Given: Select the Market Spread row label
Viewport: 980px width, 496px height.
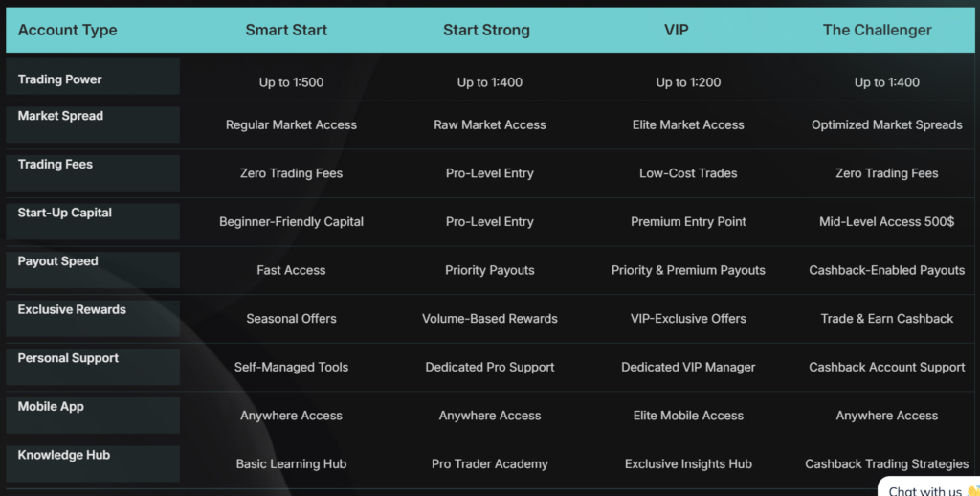Looking at the screenshot, I should 60,116.
